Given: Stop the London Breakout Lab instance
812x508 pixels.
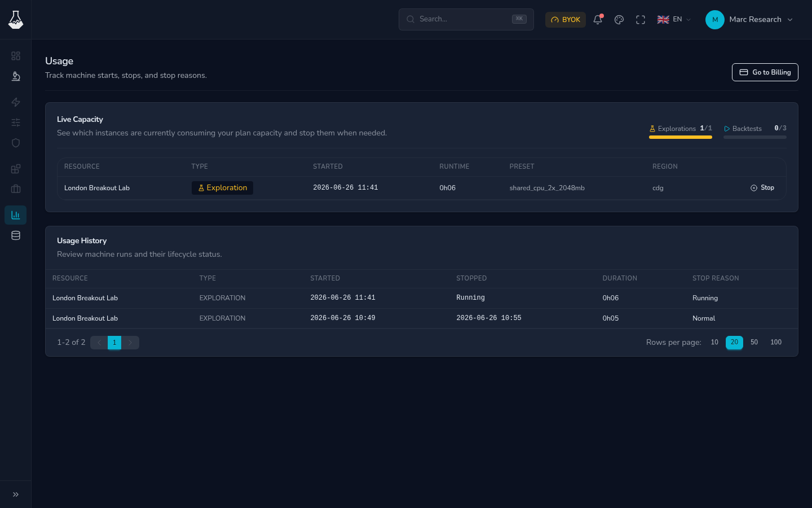Looking at the screenshot, I should (762, 188).
